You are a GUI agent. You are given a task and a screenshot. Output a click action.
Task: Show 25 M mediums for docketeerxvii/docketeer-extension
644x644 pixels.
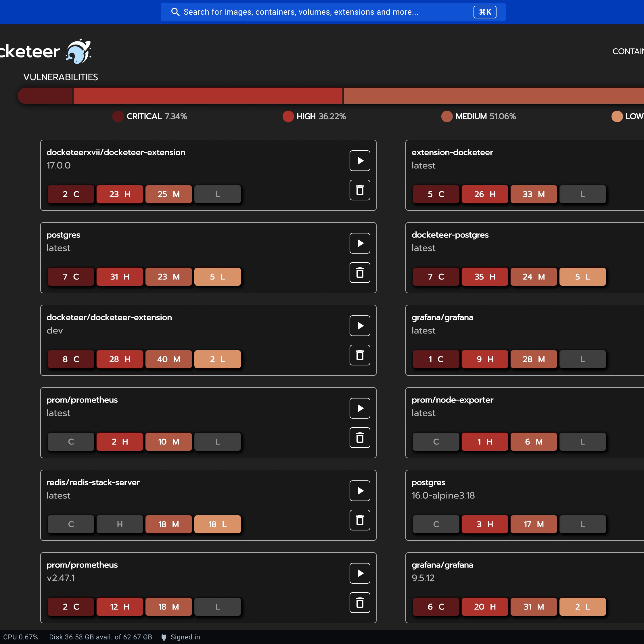[x=169, y=194]
